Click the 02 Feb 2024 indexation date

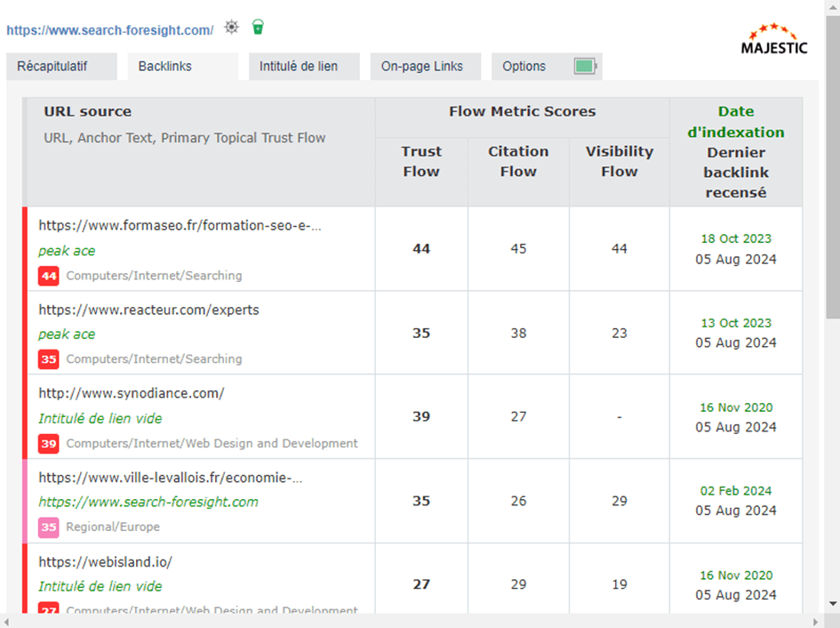click(736, 491)
